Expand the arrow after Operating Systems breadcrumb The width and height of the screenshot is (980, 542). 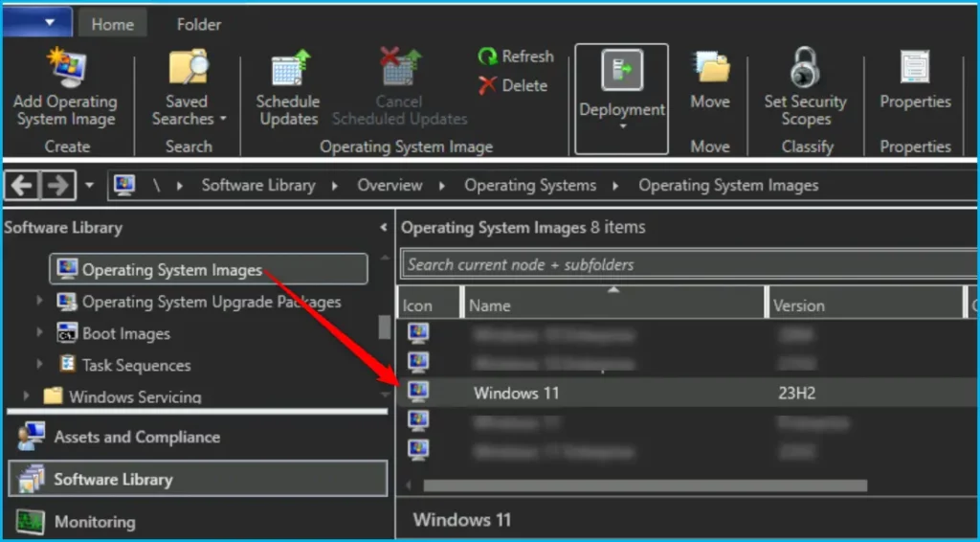pos(615,186)
